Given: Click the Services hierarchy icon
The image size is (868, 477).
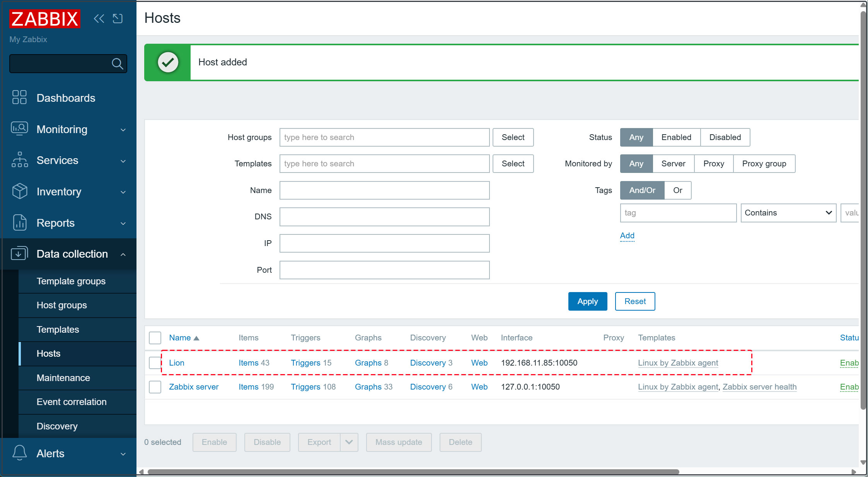Looking at the screenshot, I should pyautogui.click(x=19, y=160).
